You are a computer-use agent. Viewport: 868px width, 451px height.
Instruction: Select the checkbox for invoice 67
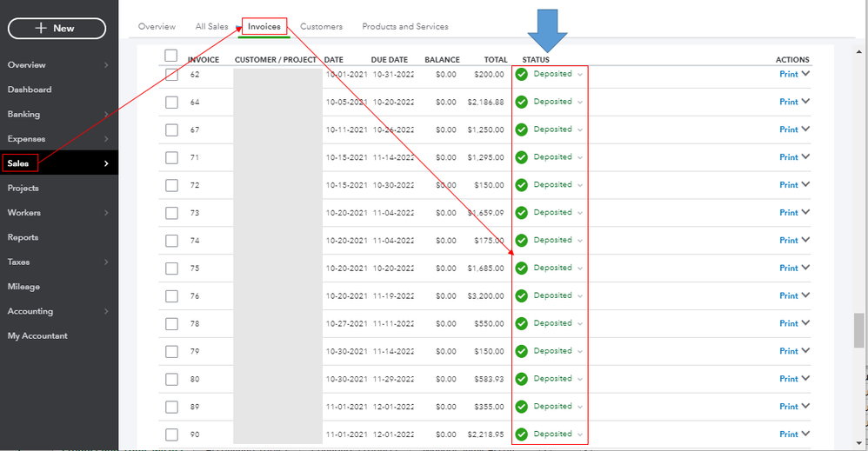171,130
